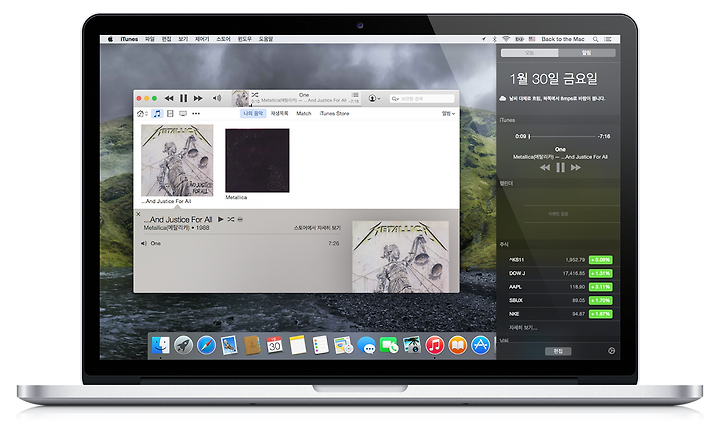Toggle the DOW J percent change badge
This screenshot has height=421, width=720.
click(601, 273)
